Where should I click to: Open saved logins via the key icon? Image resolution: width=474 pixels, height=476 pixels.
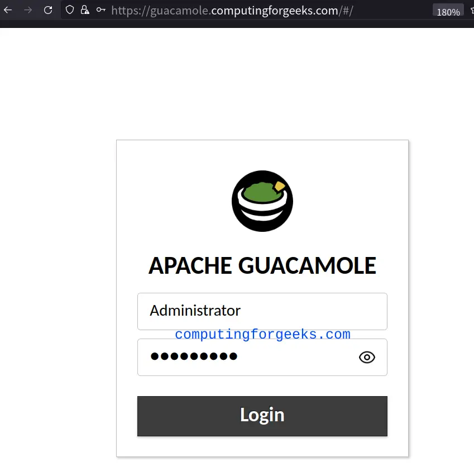(x=100, y=10)
